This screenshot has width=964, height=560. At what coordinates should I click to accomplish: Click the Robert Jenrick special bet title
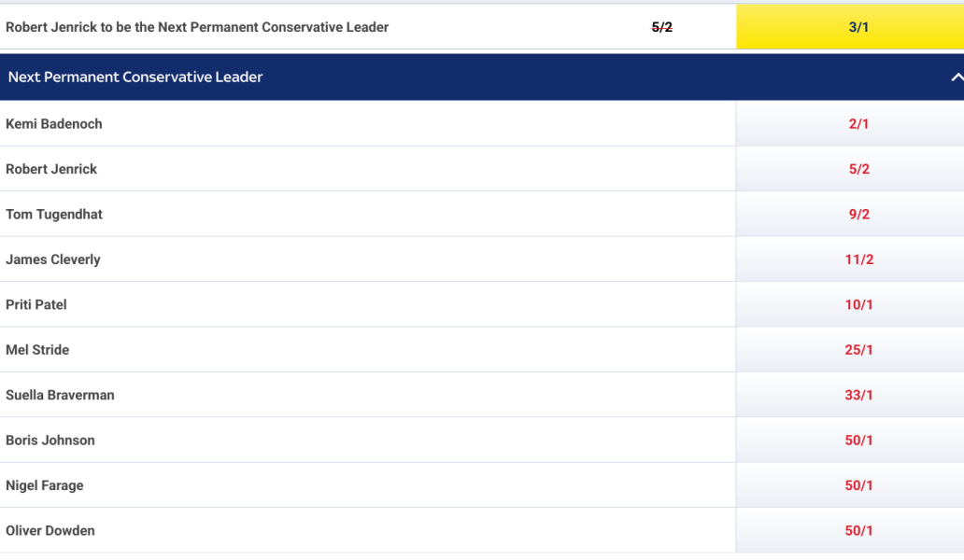197,27
